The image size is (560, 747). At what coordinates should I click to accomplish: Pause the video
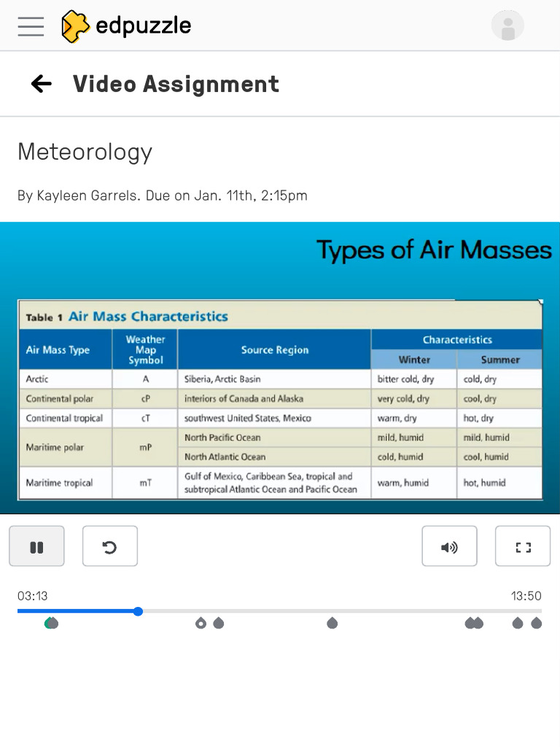pos(36,546)
